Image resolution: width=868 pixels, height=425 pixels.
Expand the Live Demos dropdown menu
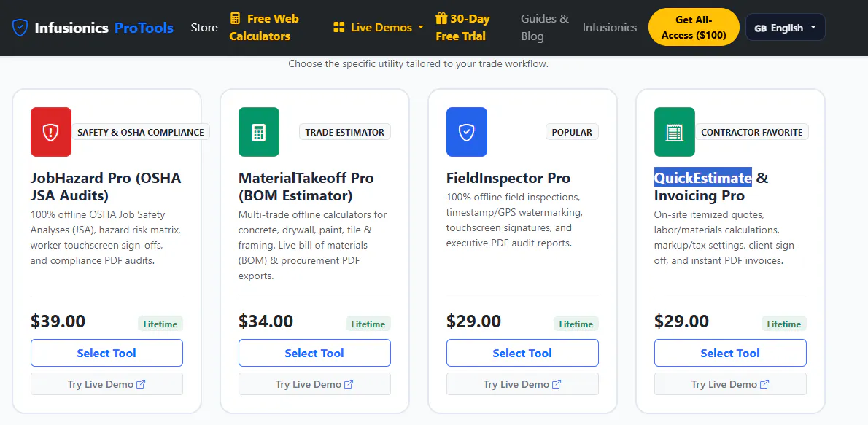(379, 27)
